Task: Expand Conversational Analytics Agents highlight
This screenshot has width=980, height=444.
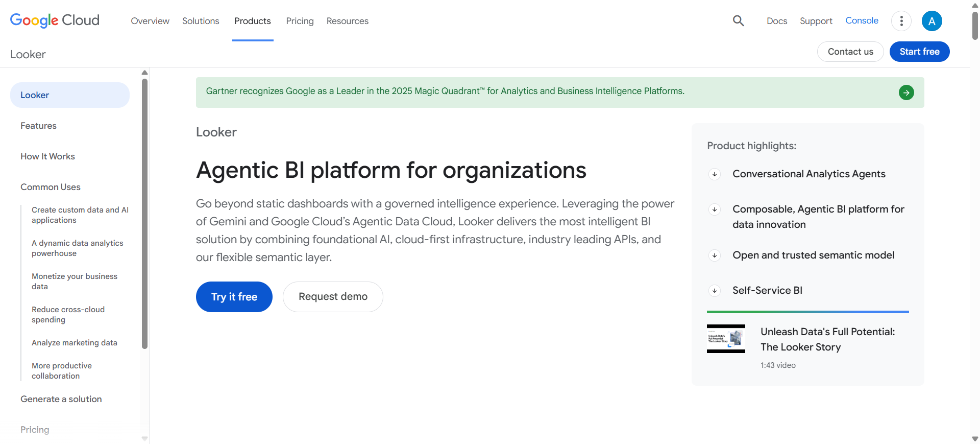Action: click(715, 174)
